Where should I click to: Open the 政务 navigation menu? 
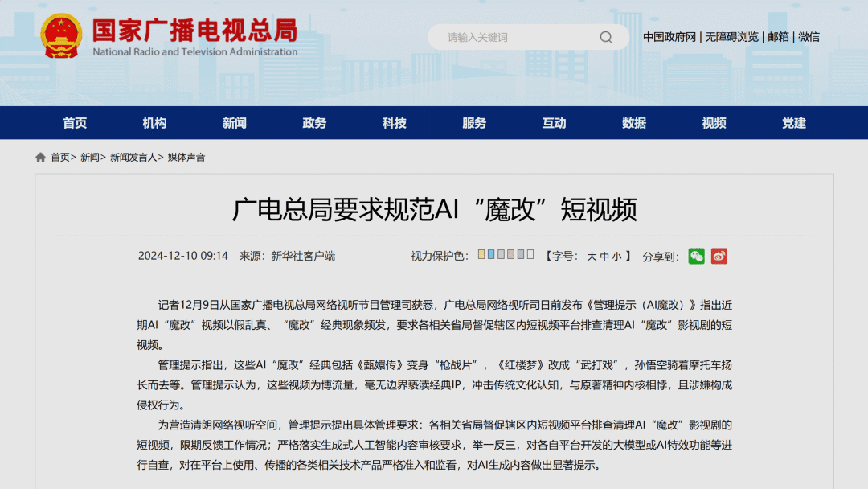coord(314,123)
